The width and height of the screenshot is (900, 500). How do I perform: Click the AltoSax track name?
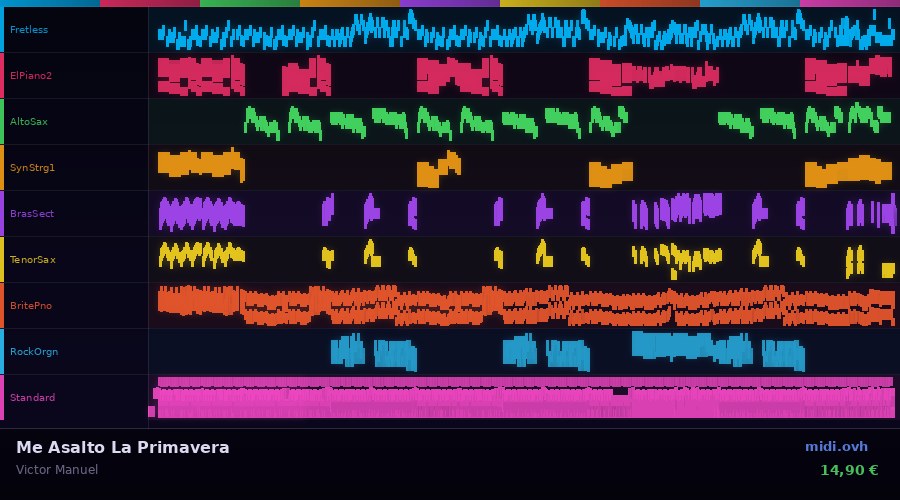pyautogui.click(x=29, y=122)
